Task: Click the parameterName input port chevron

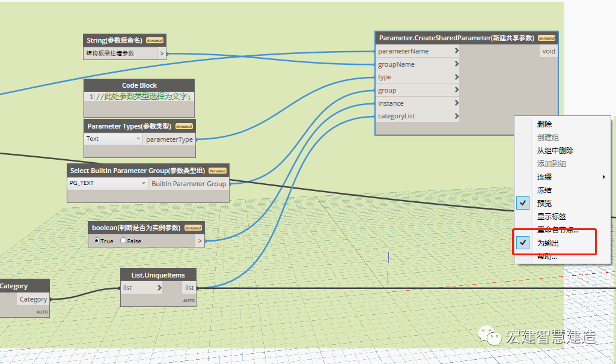Action: [x=457, y=50]
